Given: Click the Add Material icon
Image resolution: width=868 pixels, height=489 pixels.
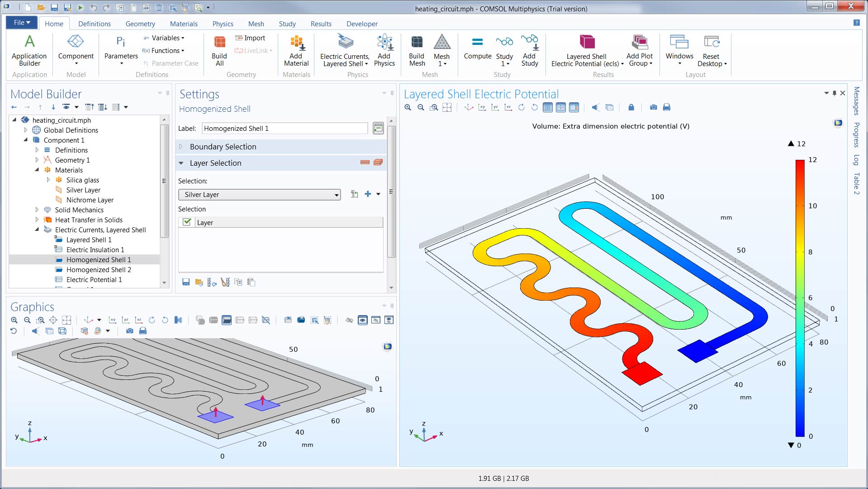Looking at the screenshot, I should (x=296, y=50).
